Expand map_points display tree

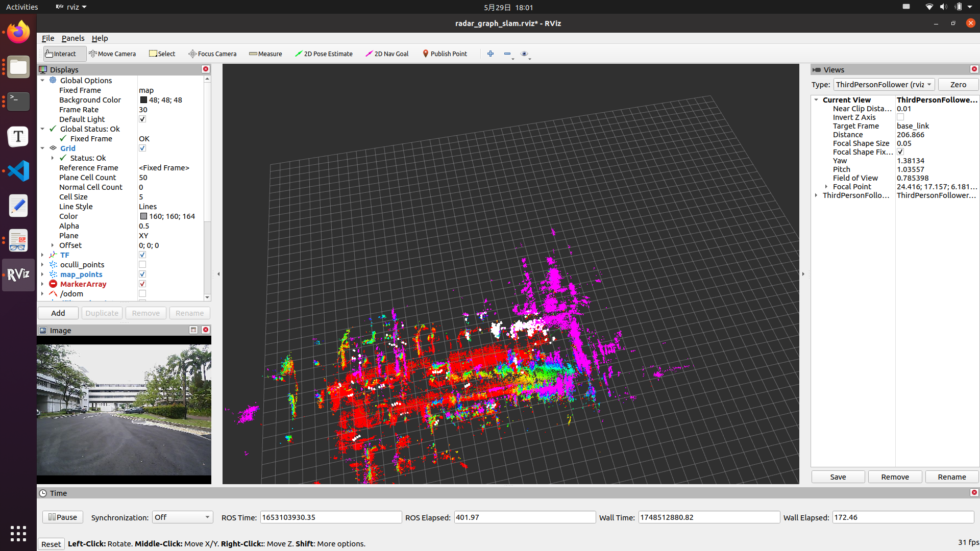43,274
